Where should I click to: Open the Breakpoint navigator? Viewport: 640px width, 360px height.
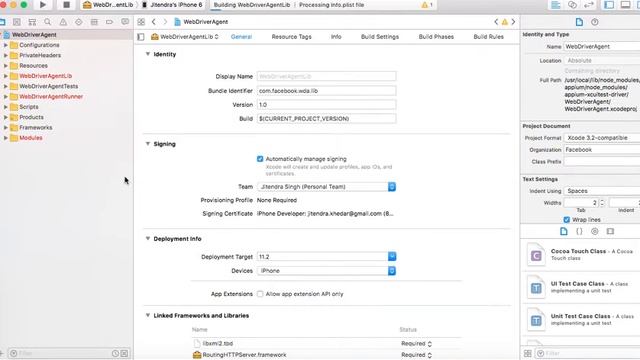pos(109,22)
